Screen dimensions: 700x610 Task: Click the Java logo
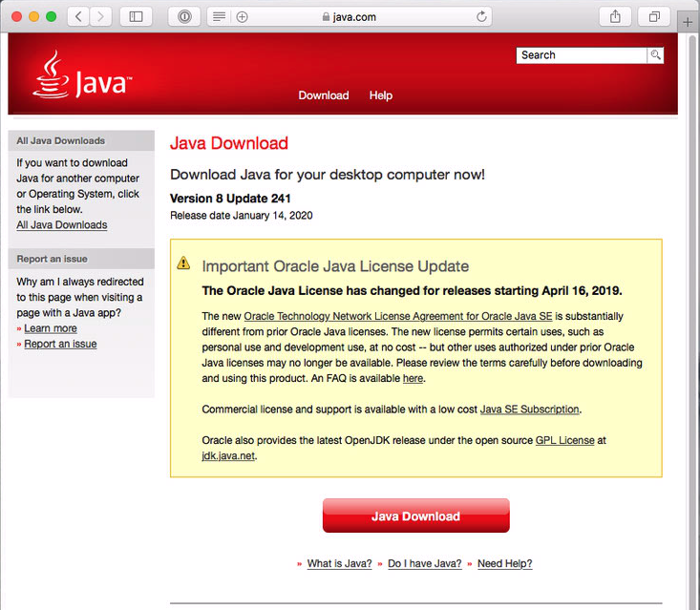[x=81, y=76]
